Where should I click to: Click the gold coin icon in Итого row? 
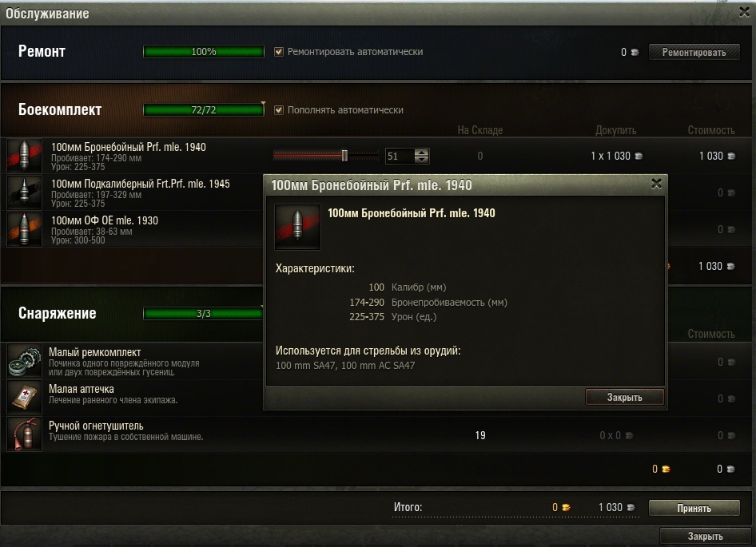tap(567, 508)
